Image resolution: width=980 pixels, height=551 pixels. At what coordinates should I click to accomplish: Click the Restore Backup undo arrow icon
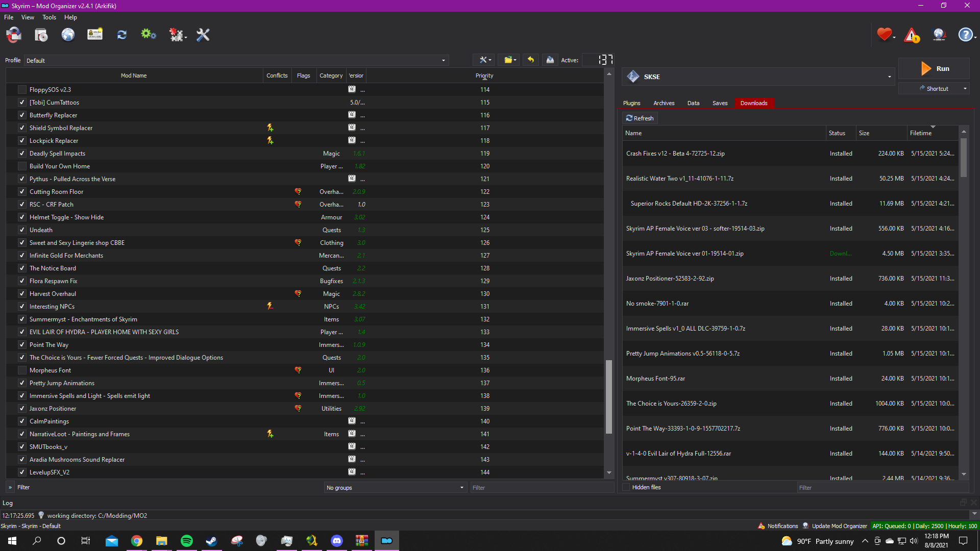tap(531, 60)
